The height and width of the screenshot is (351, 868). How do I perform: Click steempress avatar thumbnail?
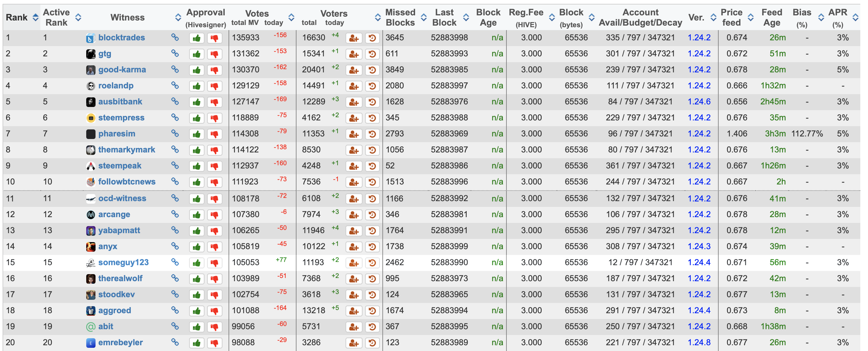pos(91,118)
